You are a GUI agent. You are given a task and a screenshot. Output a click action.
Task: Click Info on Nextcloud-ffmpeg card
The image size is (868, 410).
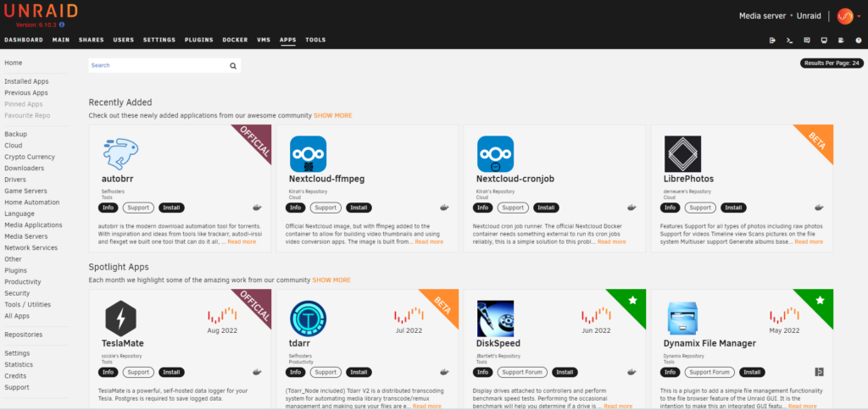click(296, 208)
